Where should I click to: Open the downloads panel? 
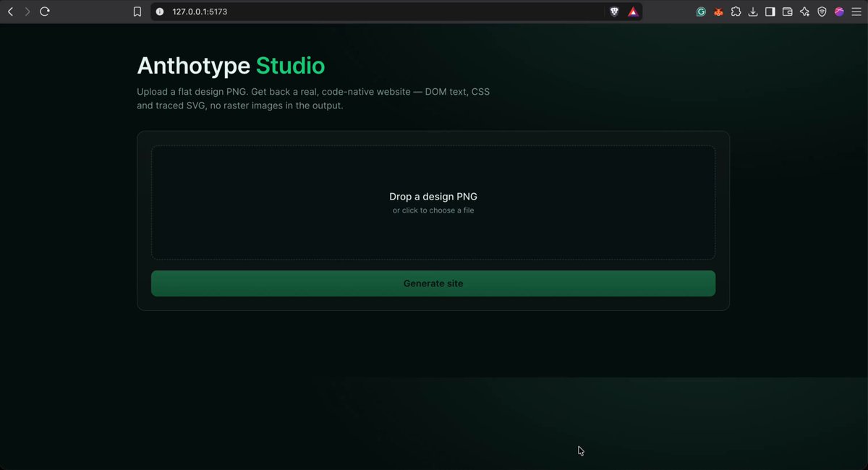(753, 12)
